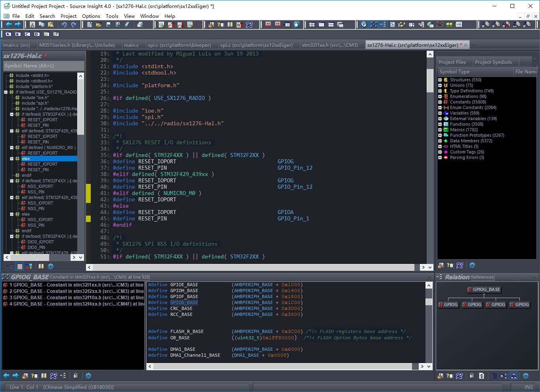The height and width of the screenshot is (392, 540).
Task: Open the Relation Window via the R icon
Action: pyautogui.click(x=250, y=25)
